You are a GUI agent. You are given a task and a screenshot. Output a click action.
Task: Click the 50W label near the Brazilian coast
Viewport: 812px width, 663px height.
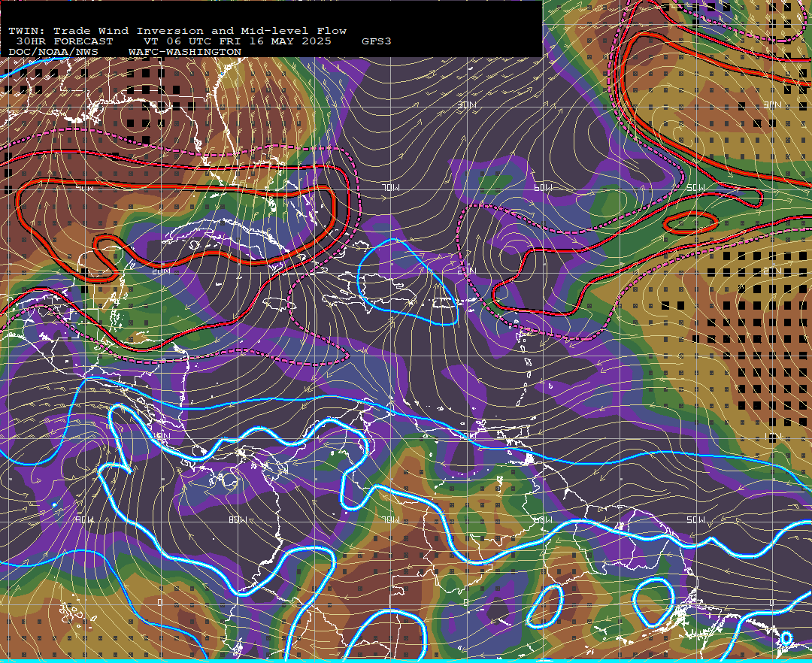[x=695, y=519]
